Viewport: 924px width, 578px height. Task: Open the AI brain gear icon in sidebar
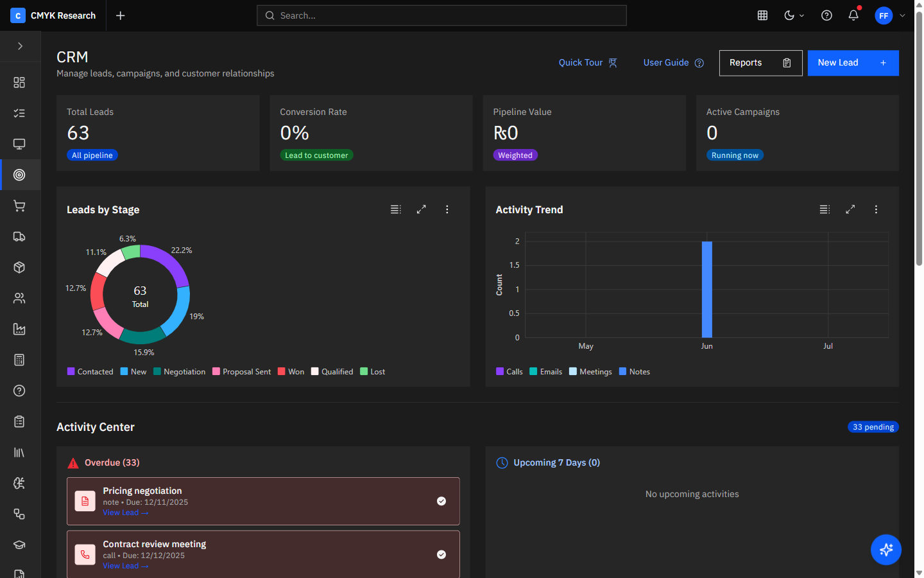point(19,483)
